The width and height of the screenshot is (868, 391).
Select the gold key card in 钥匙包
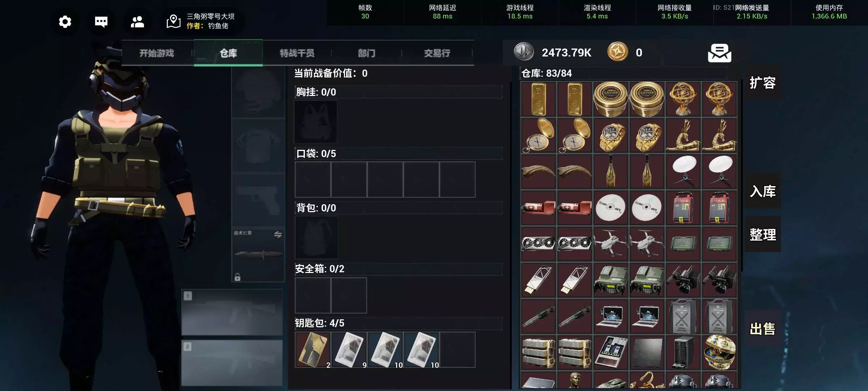[313, 350]
